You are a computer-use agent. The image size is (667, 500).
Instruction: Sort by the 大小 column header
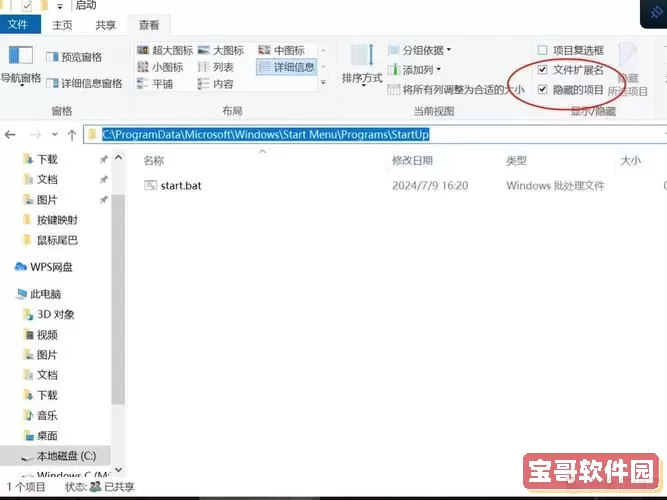pyautogui.click(x=630, y=160)
